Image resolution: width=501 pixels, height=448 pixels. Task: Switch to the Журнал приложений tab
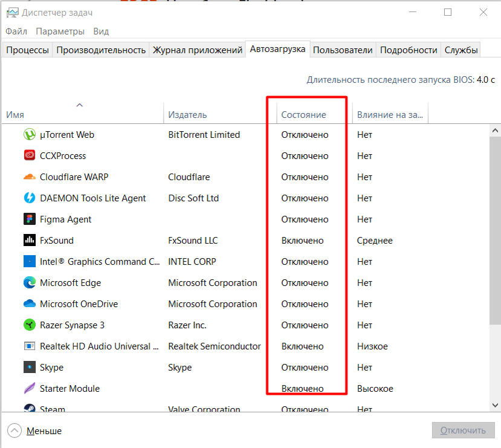coord(198,50)
